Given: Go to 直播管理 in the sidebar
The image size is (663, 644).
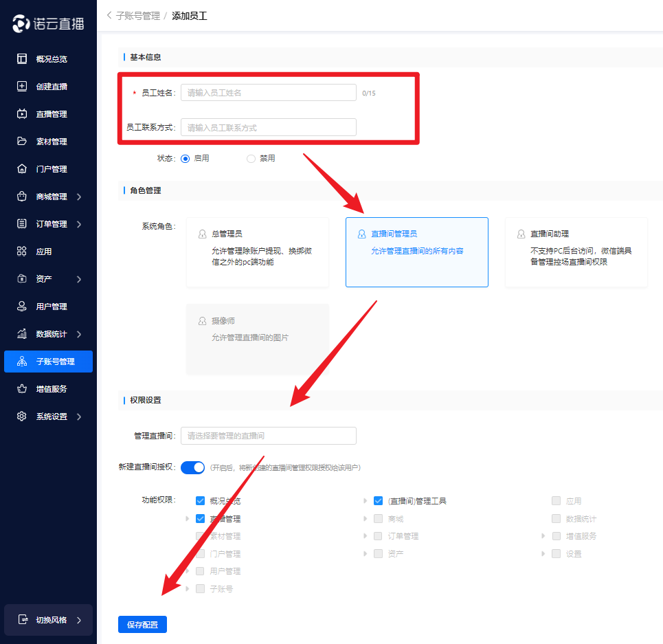Looking at the screenshot, I should point(51,114).
